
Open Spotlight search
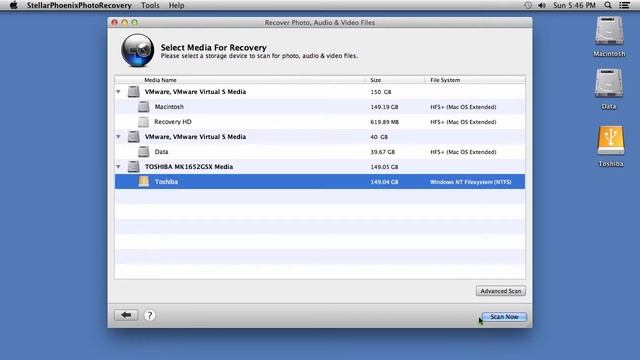pyautogui.click(x=608, y=5)
